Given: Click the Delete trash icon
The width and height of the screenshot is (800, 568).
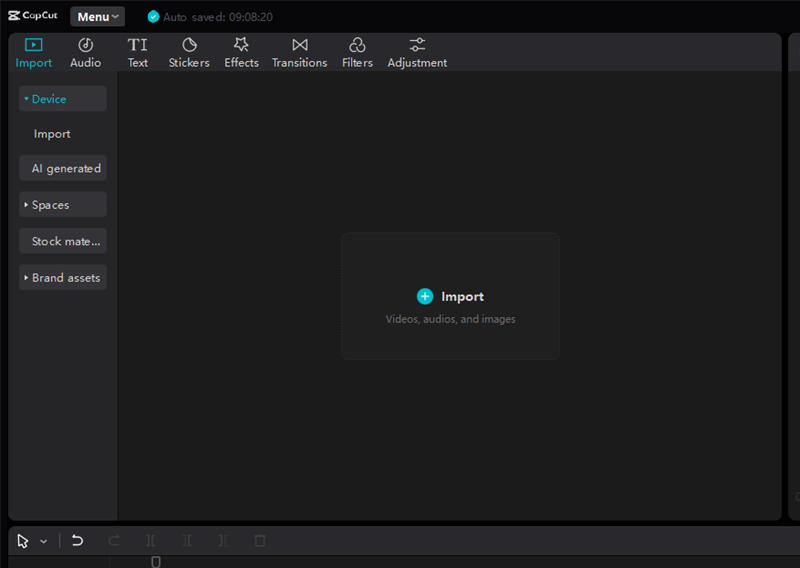Looking at the screenshot, I should pos(260,541).
